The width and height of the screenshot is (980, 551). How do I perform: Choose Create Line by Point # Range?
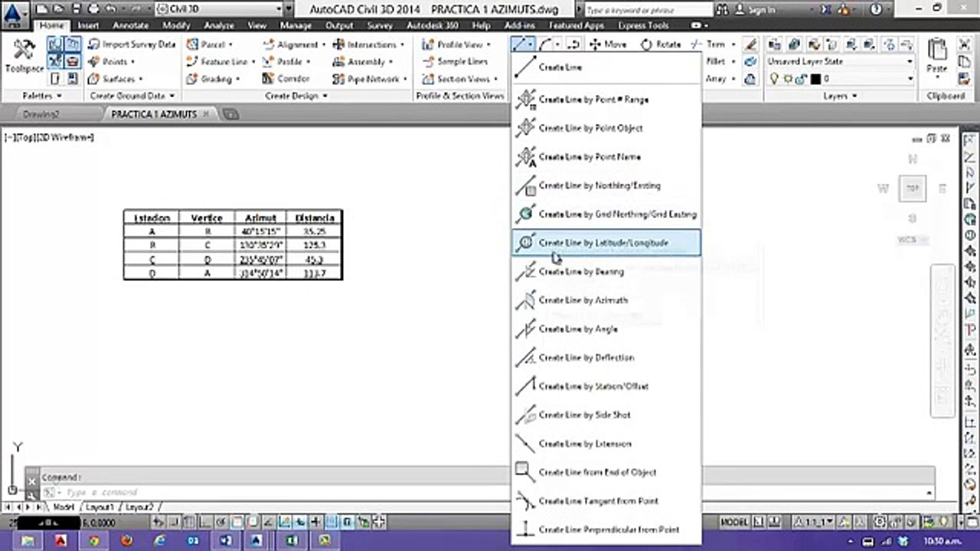click(x=606, y=99)
